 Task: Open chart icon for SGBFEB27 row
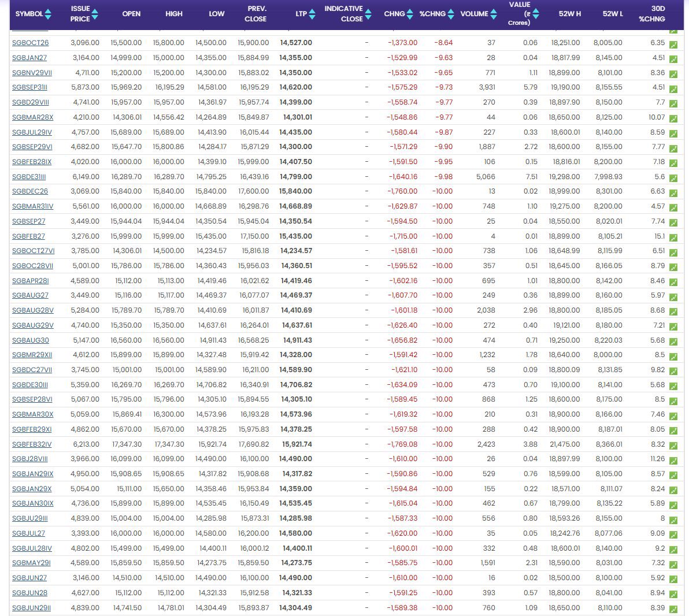(x=673, y=238)
